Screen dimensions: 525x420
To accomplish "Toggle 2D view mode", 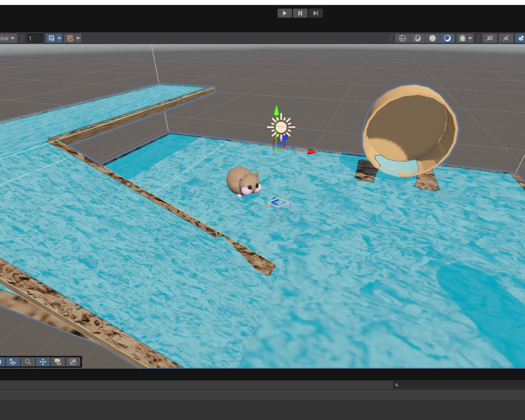I will tap(490, 38).
